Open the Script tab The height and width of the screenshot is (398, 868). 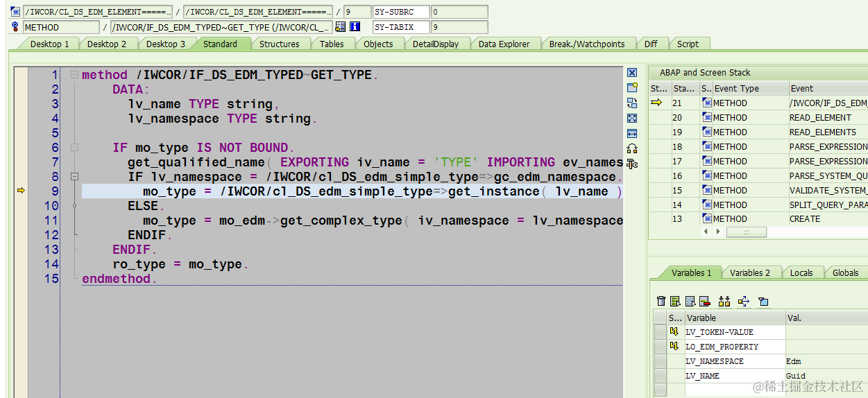click(x=688, y=44)
